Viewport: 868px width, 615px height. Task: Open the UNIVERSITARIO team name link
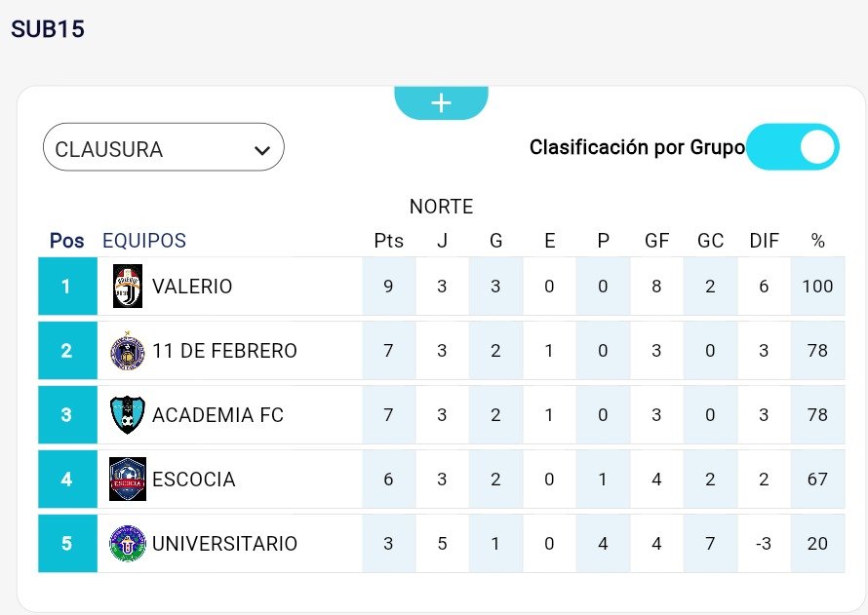(224, 544)
